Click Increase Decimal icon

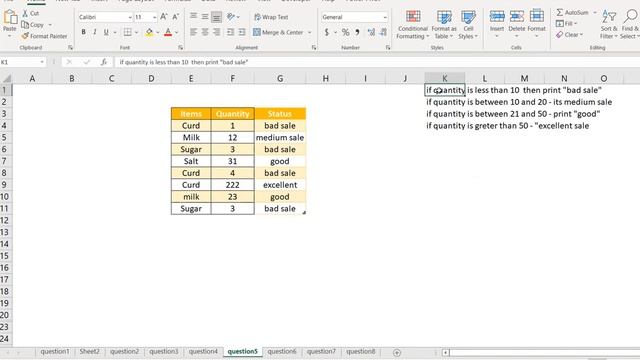click(371, 32)
